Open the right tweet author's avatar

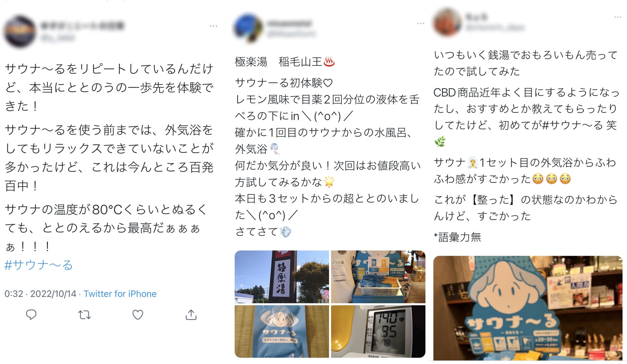coord(447,22)
